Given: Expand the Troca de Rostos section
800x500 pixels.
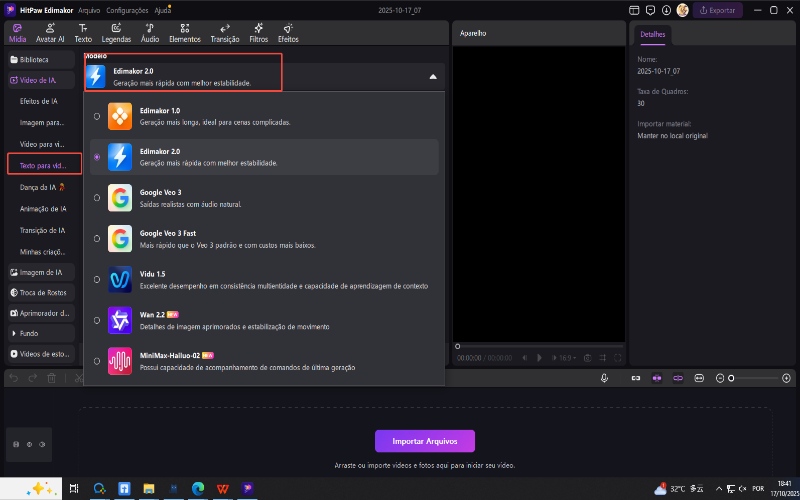Looking at the screenshot, I should point(41,293).
